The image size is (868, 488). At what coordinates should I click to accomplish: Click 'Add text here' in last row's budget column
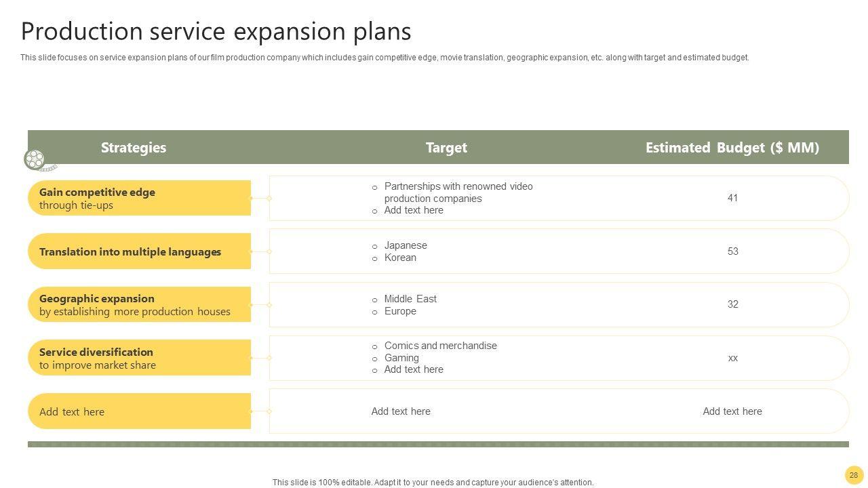click(732, 411)
